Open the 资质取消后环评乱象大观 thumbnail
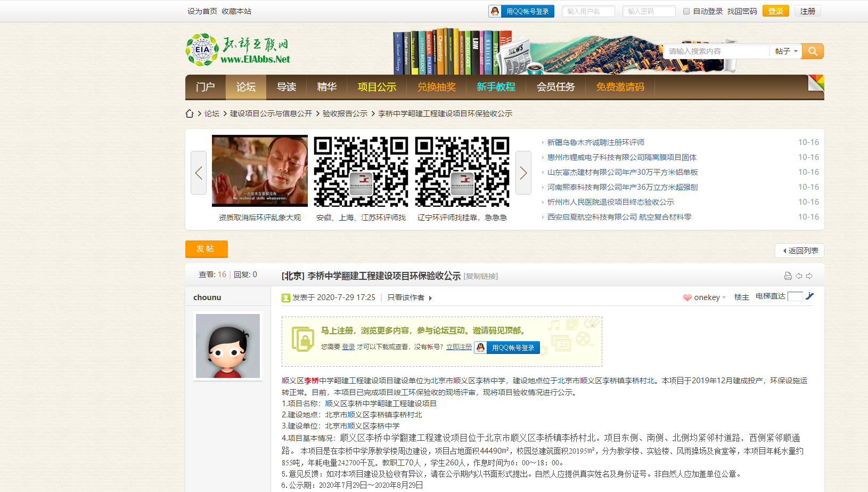The height and width of the screenshot is (492, 868). click(260, 171)
